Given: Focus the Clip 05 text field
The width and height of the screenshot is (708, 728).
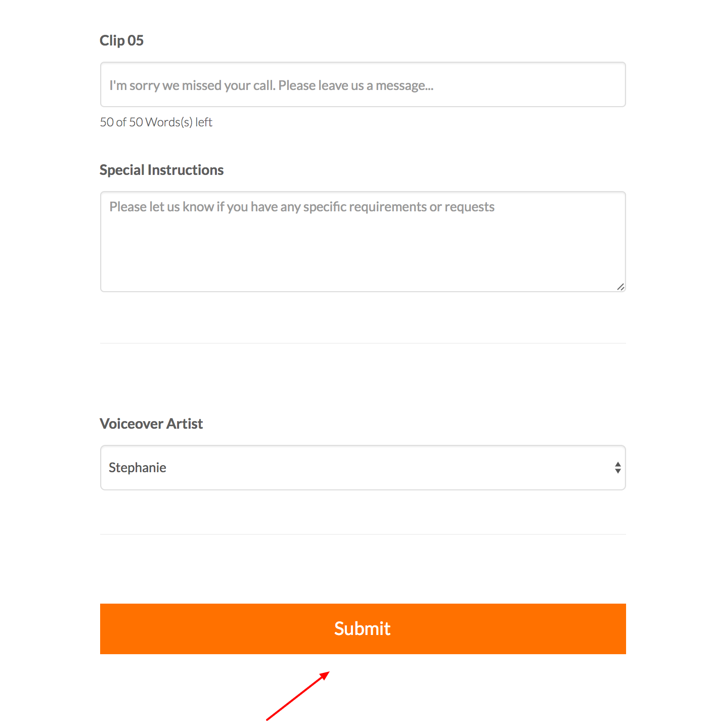Looking at the screenshot, I should tap(363, 84).
